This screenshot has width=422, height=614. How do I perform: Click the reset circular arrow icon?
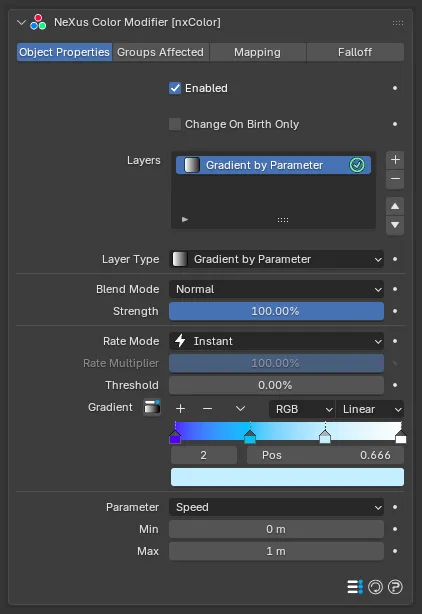pyautogui.click(x=375, y=587)
